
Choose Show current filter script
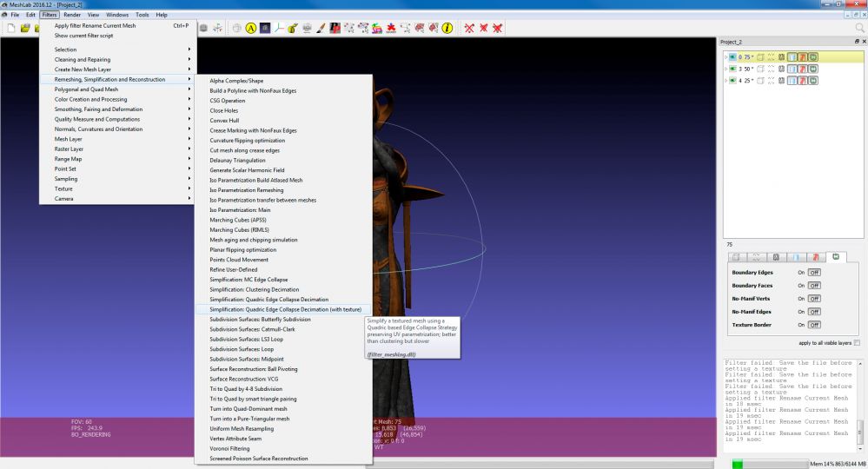click(117, 36)
